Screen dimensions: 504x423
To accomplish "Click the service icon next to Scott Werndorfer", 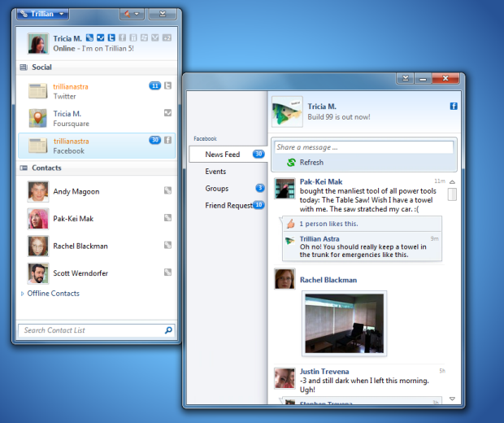I will pos(167,273).
